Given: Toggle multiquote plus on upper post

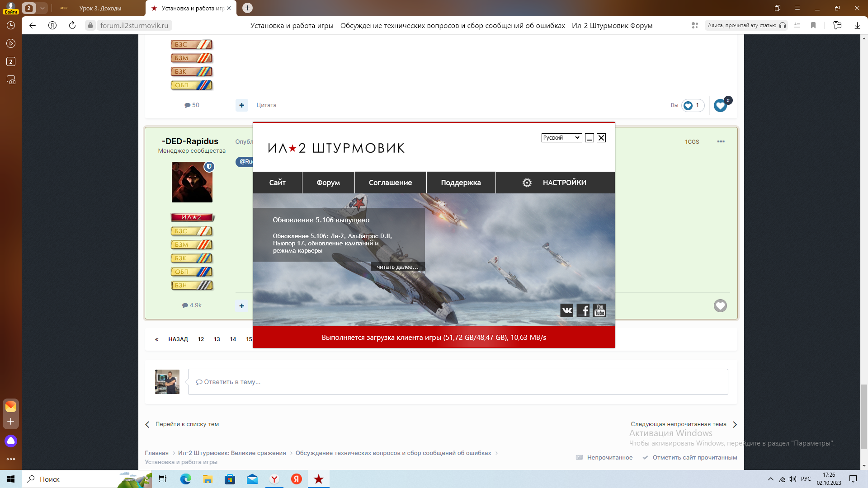Looking at the screenshot, I should coord(242,105).
